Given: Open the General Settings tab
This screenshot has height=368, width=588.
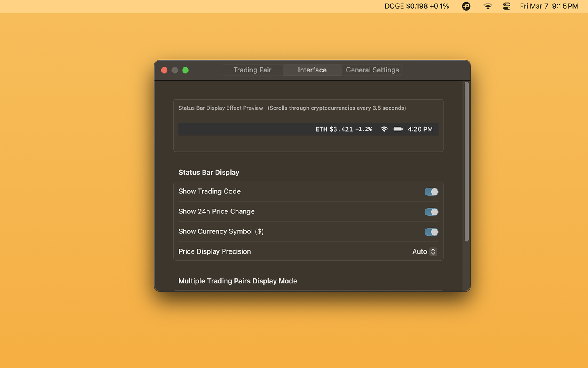Looking at the screenshot, I should tap(372, 70).
